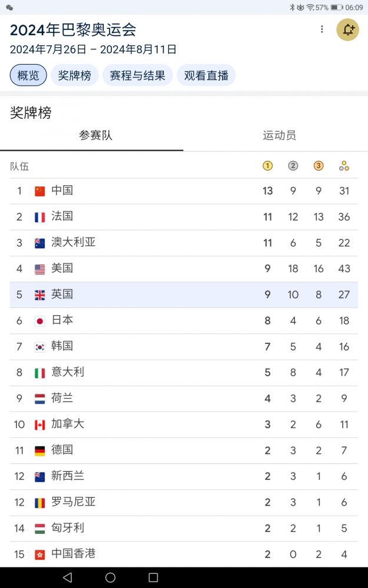Open the 赛程与结果 chip
The image size is (368, 588).
point(137,75)
